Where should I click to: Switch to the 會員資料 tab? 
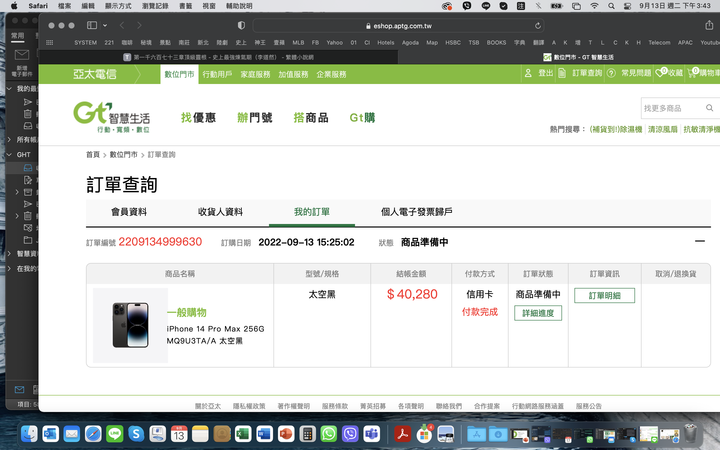(129, 212)
